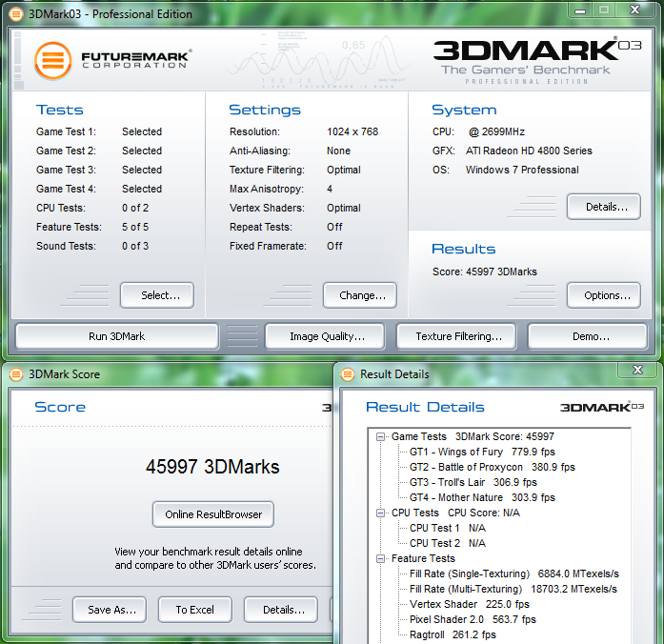Screen dimensions: 664x644
Task: Click Score: 45997 3DMarks in Results
Action: coord(485,272)
